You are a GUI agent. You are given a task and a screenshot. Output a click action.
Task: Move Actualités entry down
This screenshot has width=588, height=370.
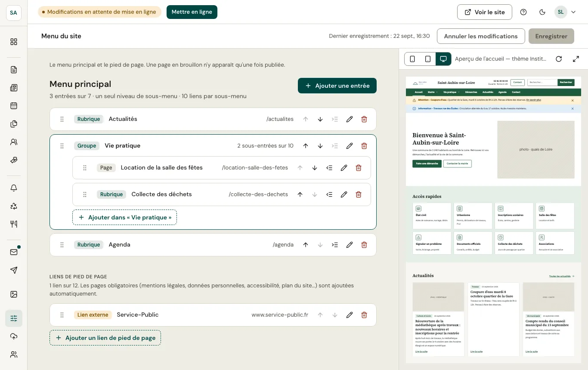coord(320,119)
